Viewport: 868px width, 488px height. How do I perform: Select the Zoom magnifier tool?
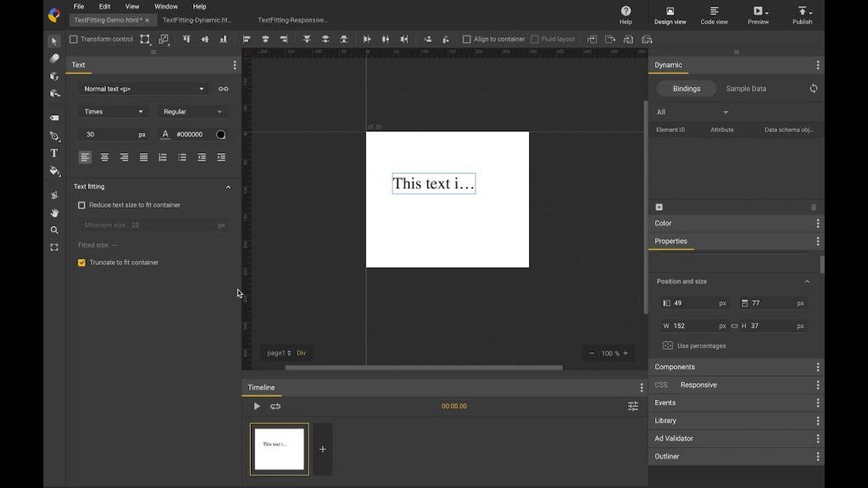(54, 230)
